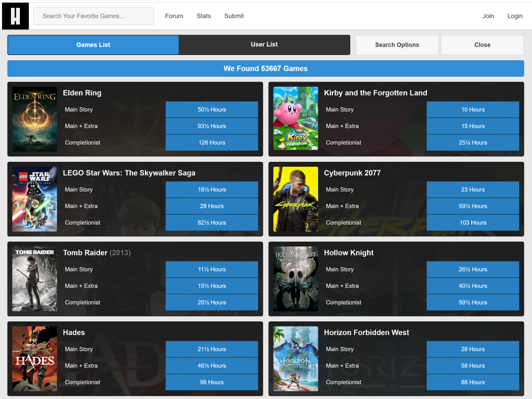Open the Elden Ring cover thumbnail

35,119
